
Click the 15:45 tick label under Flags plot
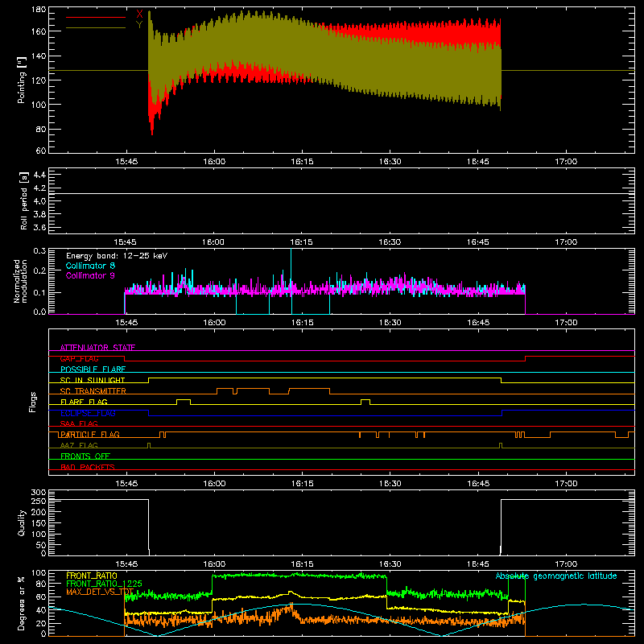pos(126,484)
